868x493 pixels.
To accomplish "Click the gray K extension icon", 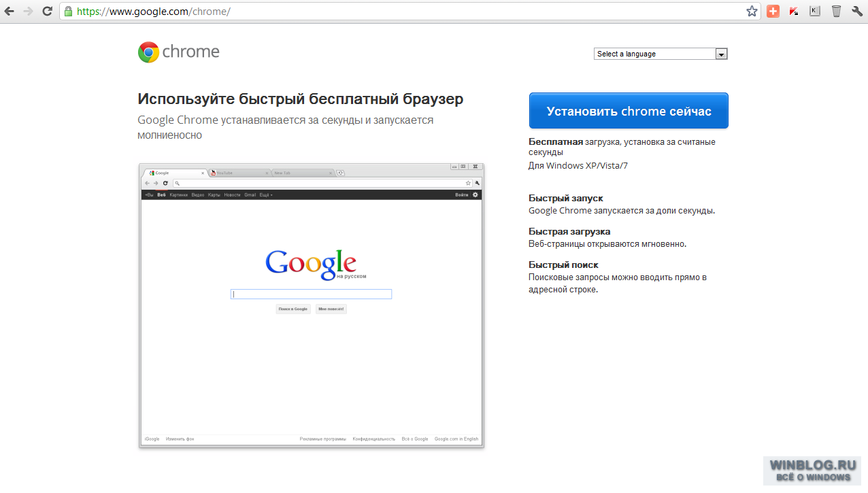I will [x=815, y=11].
